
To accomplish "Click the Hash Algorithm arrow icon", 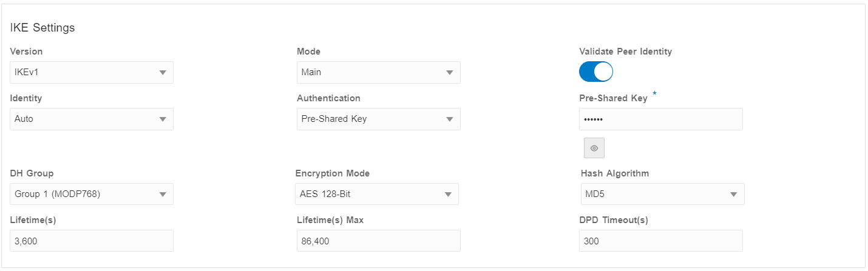I will tap(733, 195).
